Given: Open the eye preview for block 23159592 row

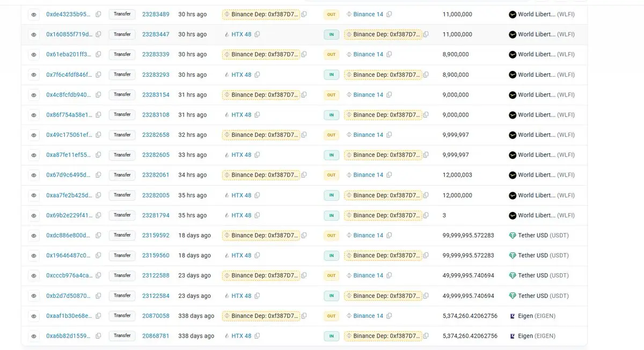Looking at the screenshot, I should pos(34,236).
